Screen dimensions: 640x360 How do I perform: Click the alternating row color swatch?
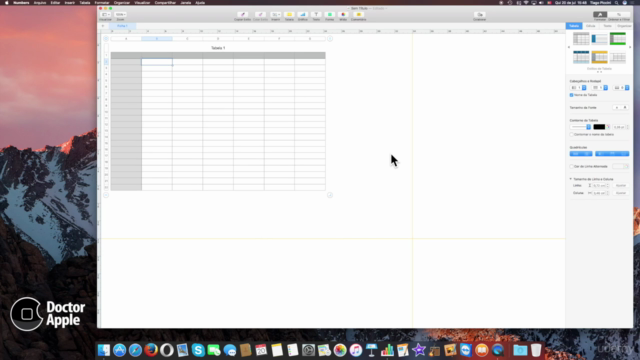[x=618, y=167]
